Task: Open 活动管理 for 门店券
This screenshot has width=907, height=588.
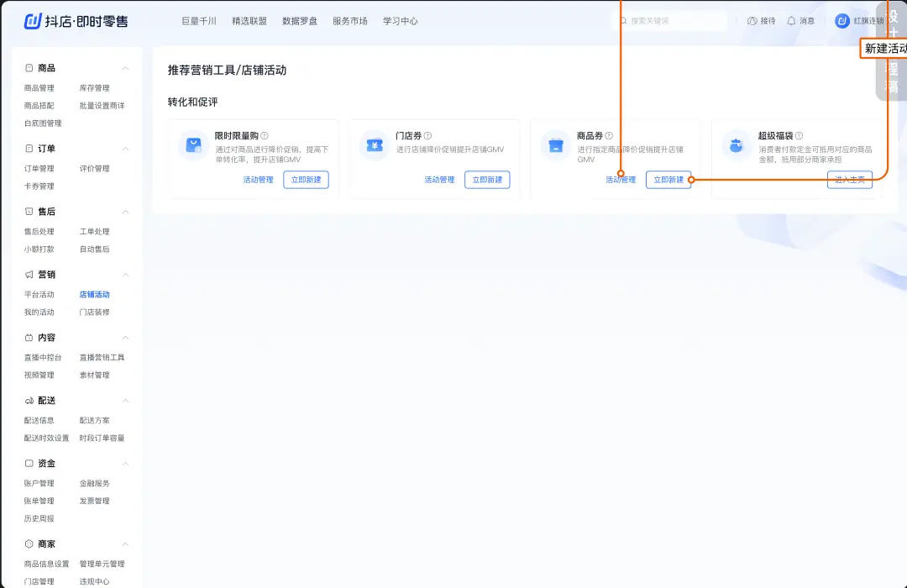Action: (x=439, y=180)
